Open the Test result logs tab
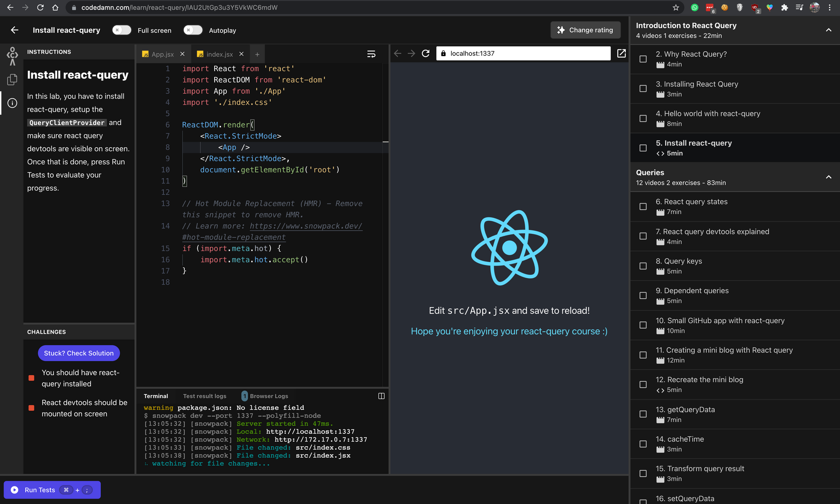 (x=205, y=396)
